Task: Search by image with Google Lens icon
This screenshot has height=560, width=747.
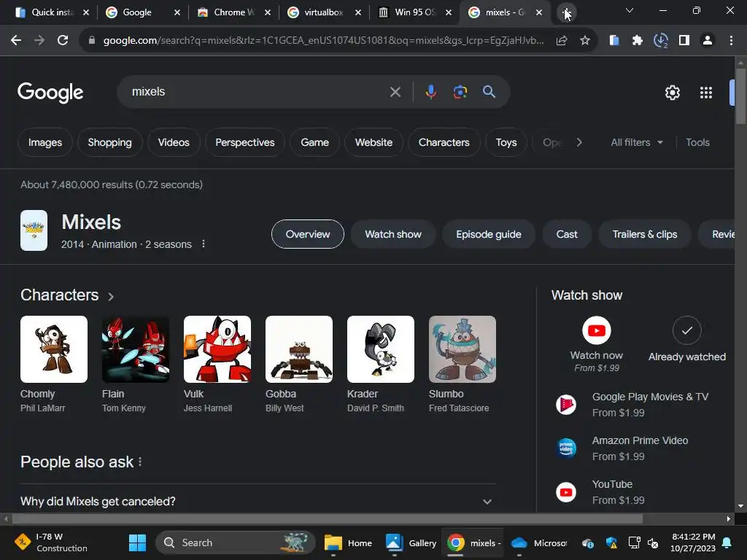Action: [460, 92]
